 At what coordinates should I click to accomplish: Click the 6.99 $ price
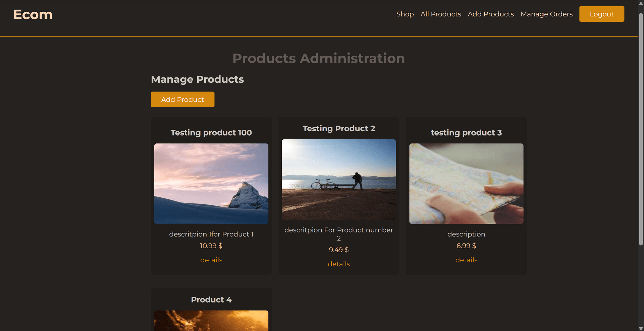point(466,246)
